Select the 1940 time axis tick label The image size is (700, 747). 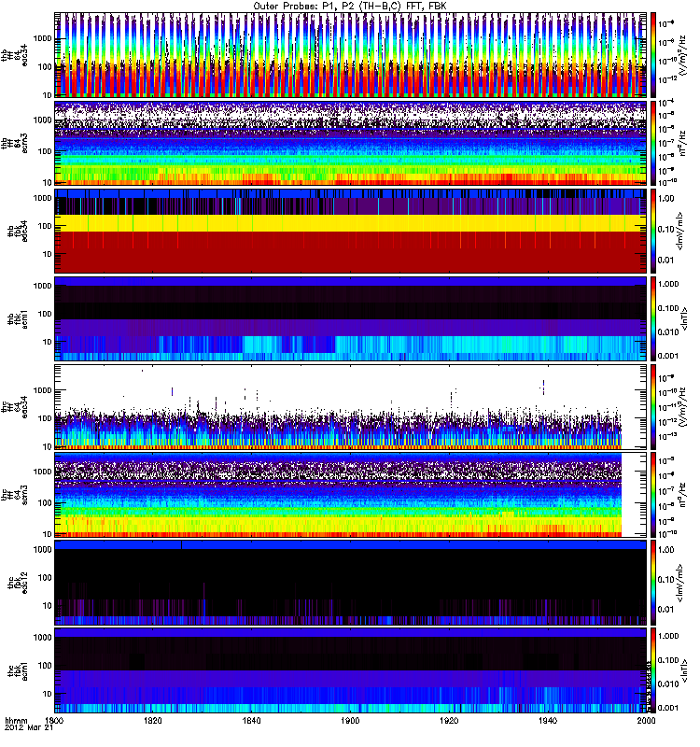(547, 721)
